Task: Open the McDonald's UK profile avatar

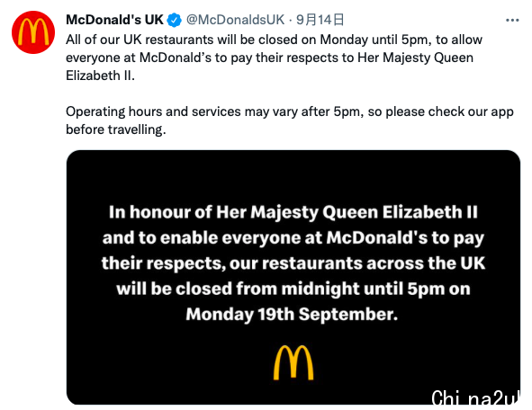Action: [33, 32]
